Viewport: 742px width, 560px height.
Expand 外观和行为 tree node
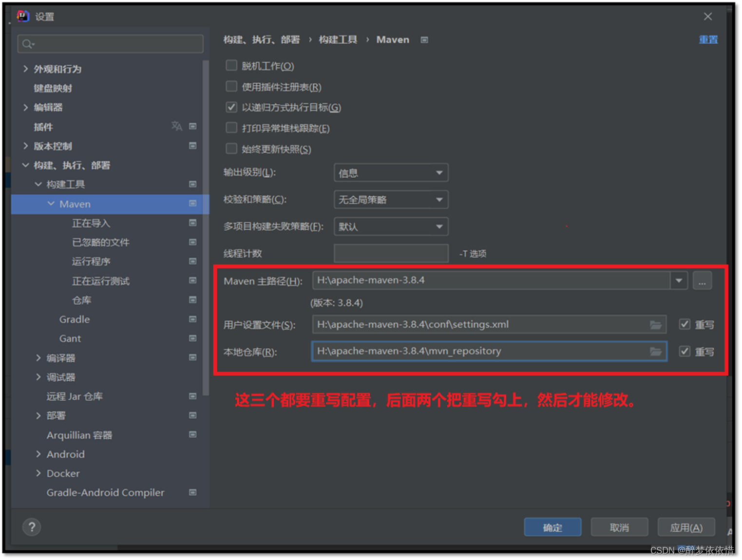pyautogui.click(x=26, y=69)
